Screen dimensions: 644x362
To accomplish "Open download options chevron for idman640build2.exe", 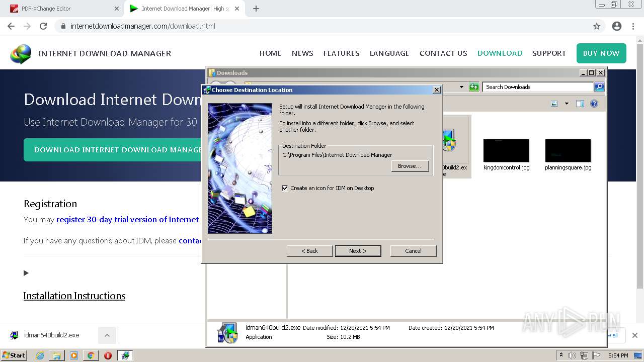I will click(x=107, y=335).
